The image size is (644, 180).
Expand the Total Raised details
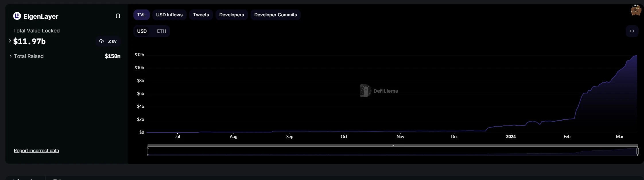tap(11, 56)
